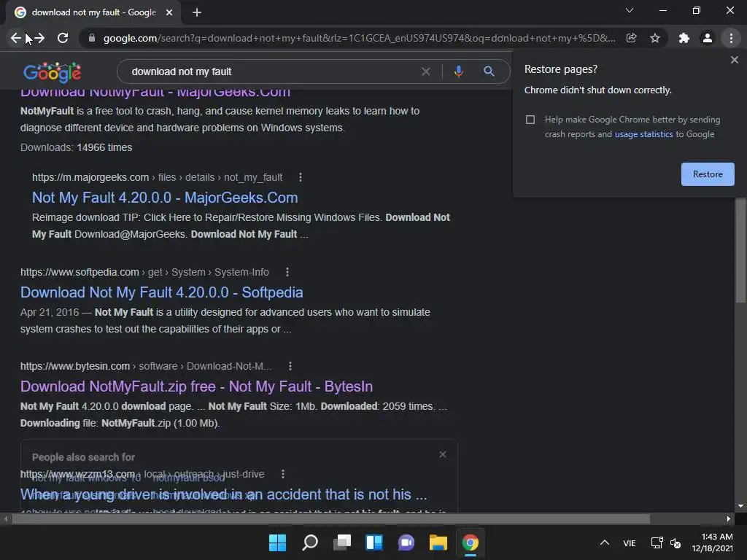Open File Explorer on the taskbar
The image size is (747, 560).
[438, 542]
